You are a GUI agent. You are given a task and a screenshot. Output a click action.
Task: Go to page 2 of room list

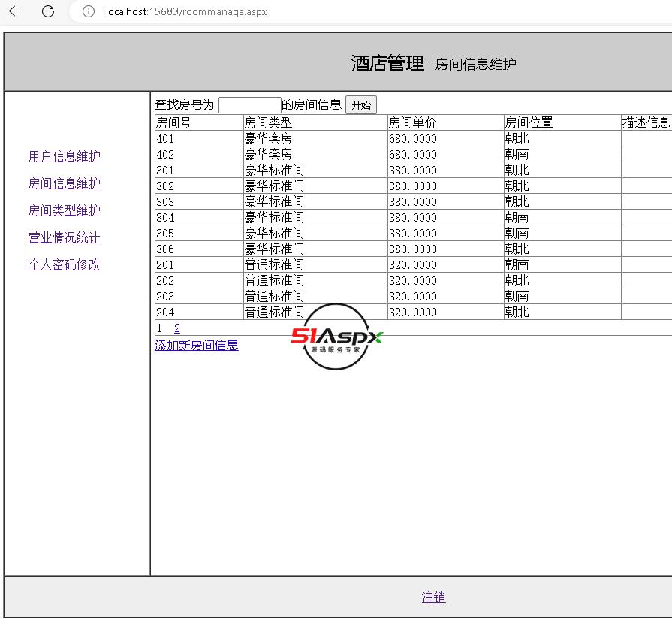pos(177,328)
